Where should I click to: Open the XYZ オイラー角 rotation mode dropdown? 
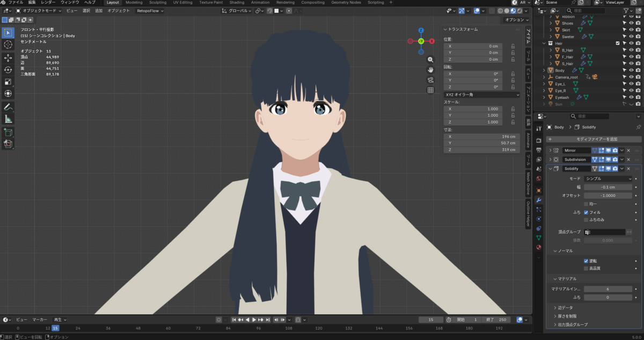(481, 95)
